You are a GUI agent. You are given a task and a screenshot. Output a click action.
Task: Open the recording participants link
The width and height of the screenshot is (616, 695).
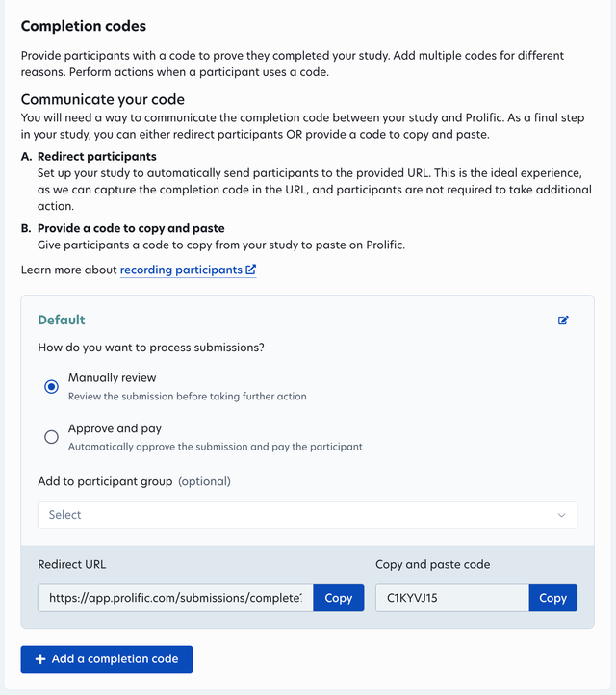[x=181, y=270]
